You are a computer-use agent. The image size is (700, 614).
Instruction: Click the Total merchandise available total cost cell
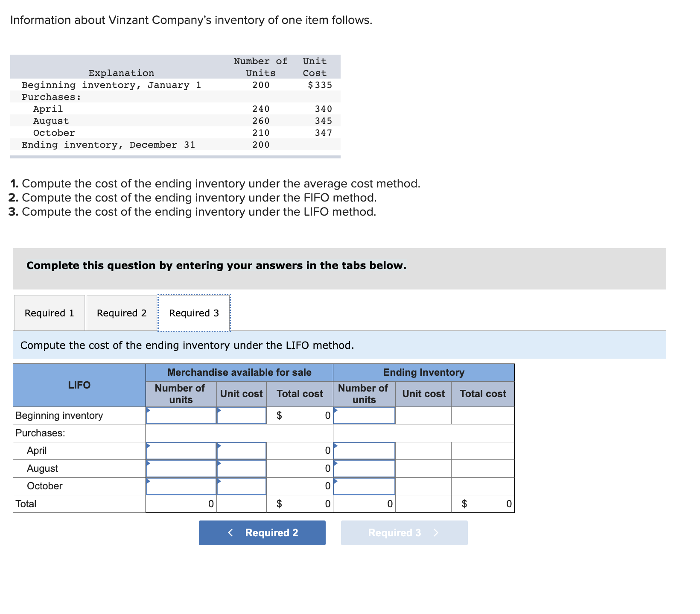pos(300,504)
